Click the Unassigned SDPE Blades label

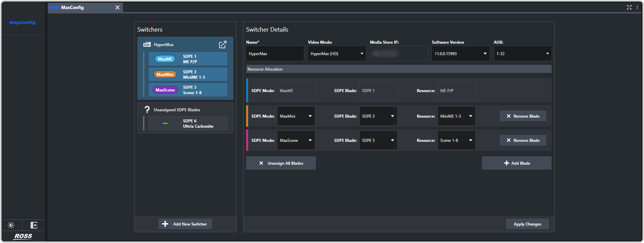pyautogui.click(x=177, y=110)
